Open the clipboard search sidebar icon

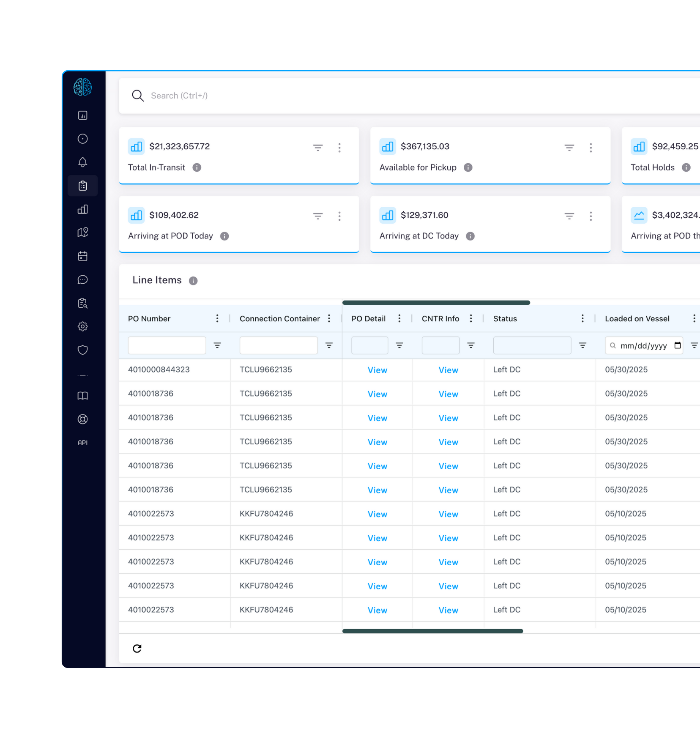[x=83, y=303]
